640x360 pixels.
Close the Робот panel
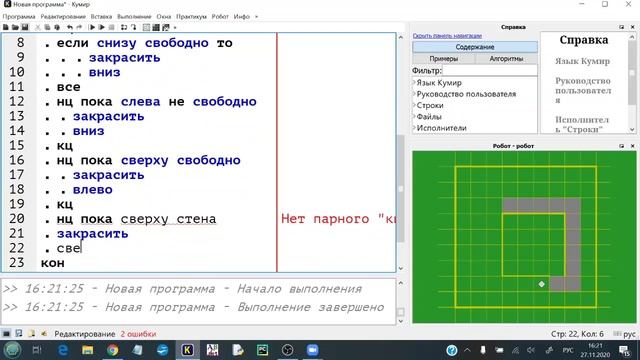tap(632, 146)
